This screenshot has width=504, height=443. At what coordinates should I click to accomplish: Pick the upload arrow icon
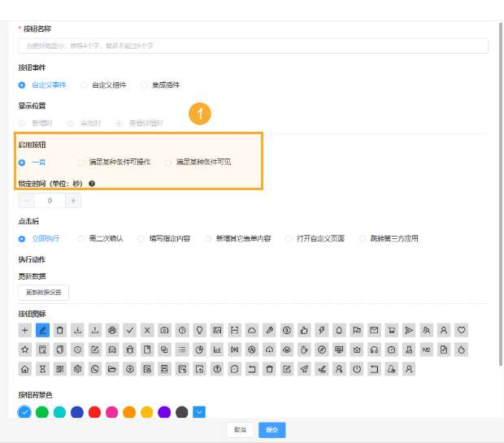(95, 330)
